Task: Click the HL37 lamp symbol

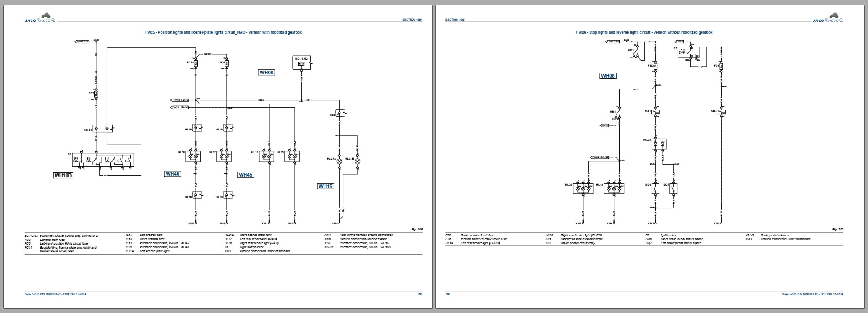Action: click(x=224, y=156)
